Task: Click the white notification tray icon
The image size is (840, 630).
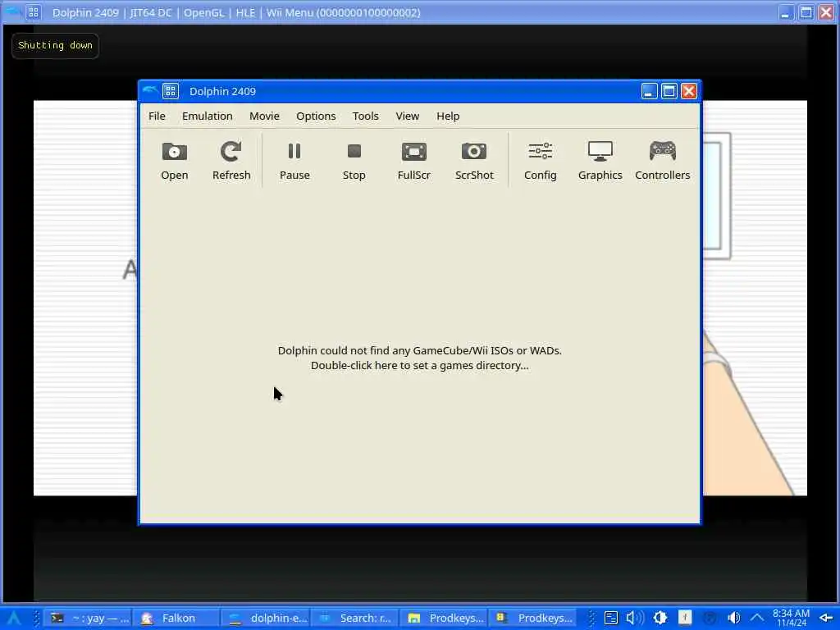Action: [685, 619]
